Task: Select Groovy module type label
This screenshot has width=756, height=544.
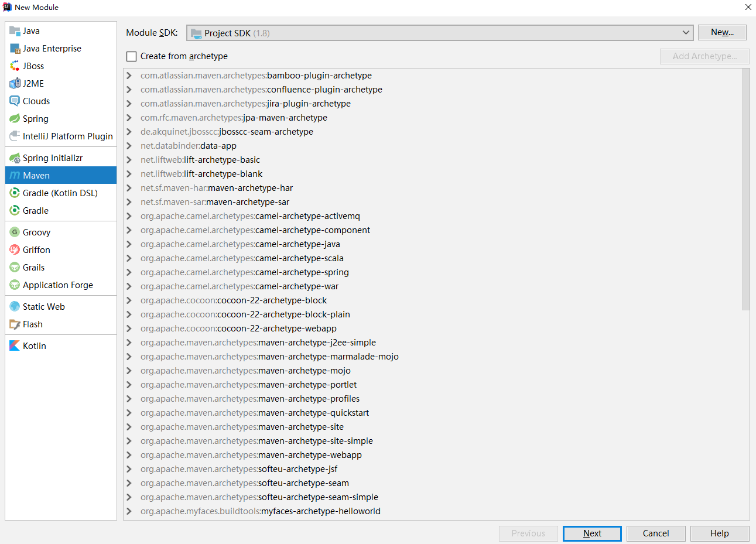Action: pyautogui.click(x=37, y=232)
